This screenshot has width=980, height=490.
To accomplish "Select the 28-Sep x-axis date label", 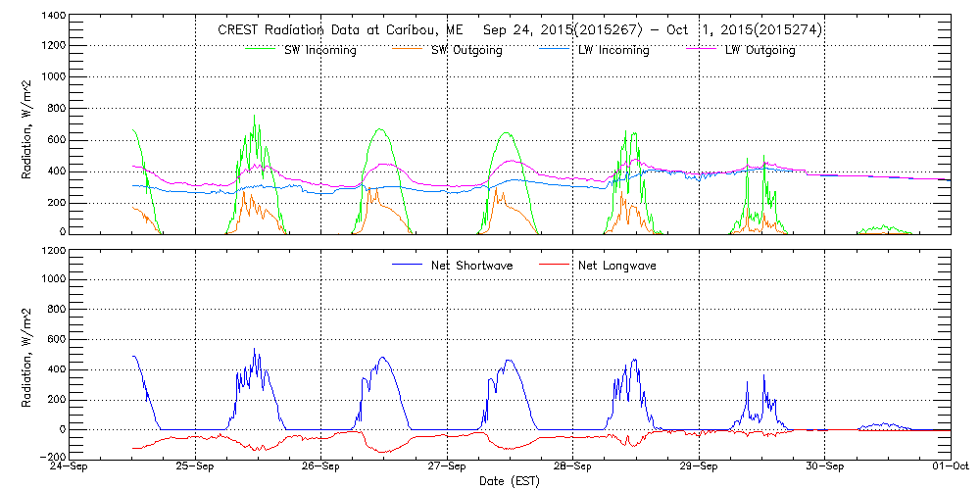I will pos(572,466).
